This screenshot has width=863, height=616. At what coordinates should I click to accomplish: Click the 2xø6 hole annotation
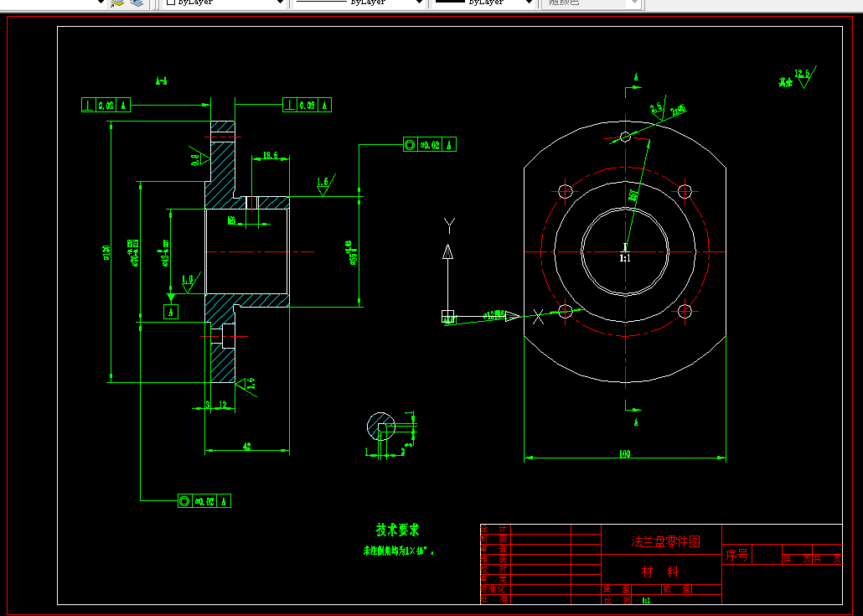679,111
